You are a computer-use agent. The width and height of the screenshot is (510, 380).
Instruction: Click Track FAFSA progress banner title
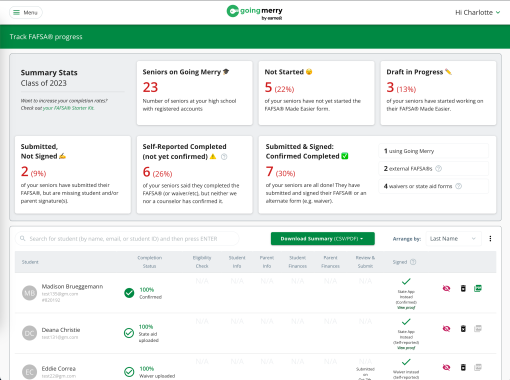(46, 37)
